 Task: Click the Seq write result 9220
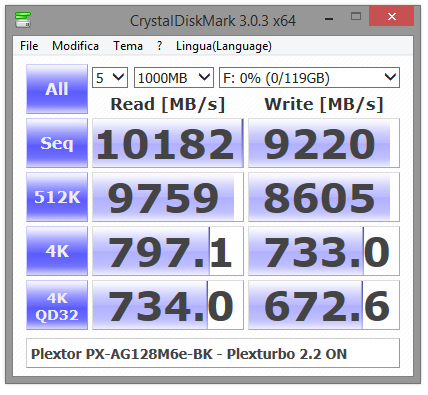coord(324,143)
